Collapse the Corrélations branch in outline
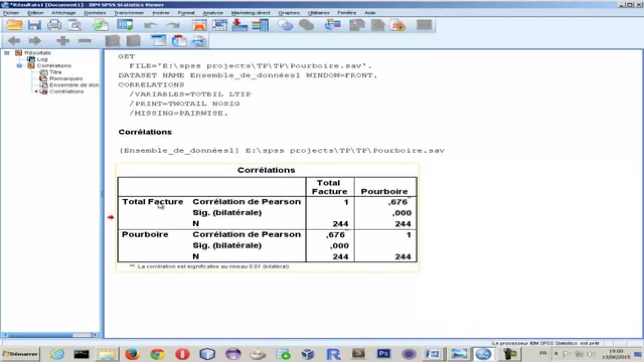This screenshot has height=362, width=644. pos(19,66)
